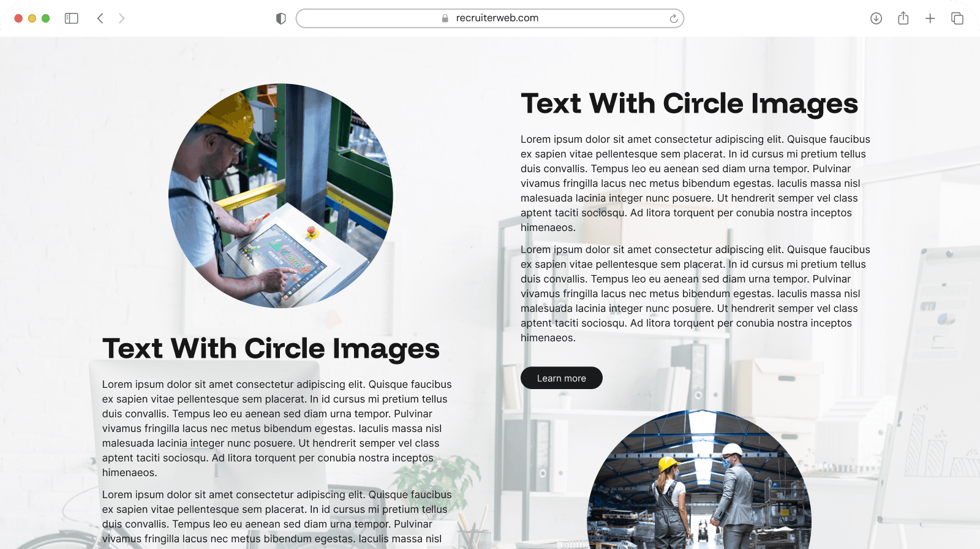Go back to the previous page
This screenshot has width=980, height=549.
pos(100,18)
